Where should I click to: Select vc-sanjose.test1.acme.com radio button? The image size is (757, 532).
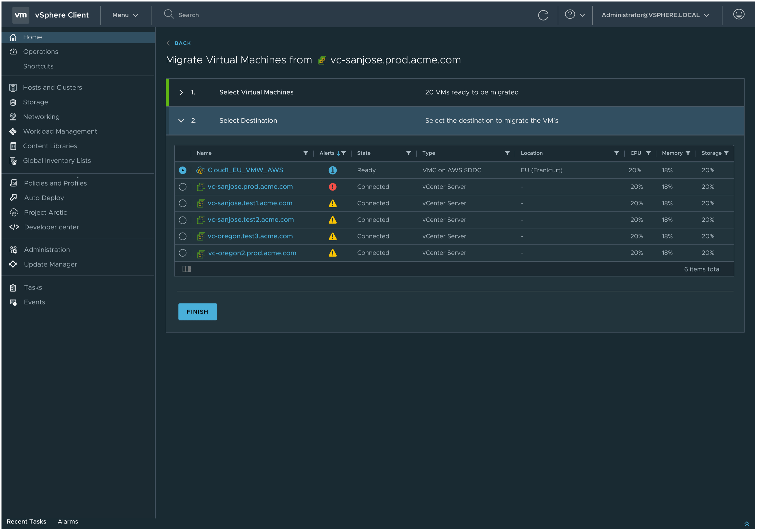pos(183,203)
